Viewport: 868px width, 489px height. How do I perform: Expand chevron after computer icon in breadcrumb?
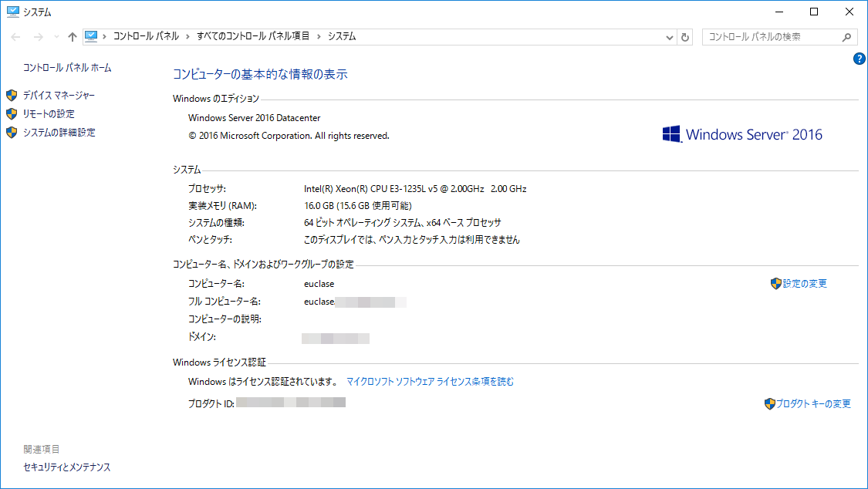(105, 36)
